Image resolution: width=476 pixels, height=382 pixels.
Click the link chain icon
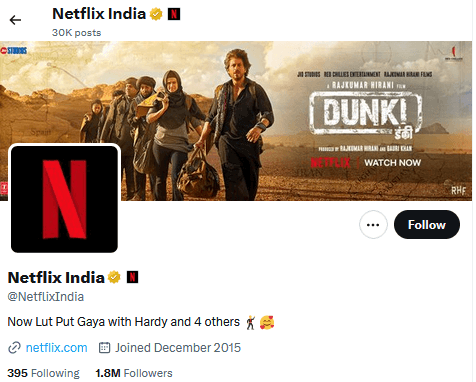click(x=14, y=348)
